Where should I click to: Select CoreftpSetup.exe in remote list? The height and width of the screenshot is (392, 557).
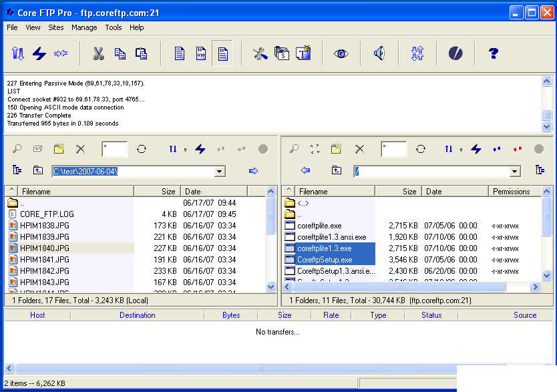[x=325, y=260]
